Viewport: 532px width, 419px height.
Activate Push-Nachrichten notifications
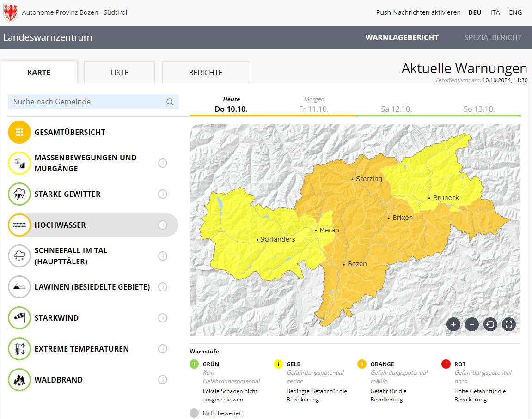[x=418, y=12]
